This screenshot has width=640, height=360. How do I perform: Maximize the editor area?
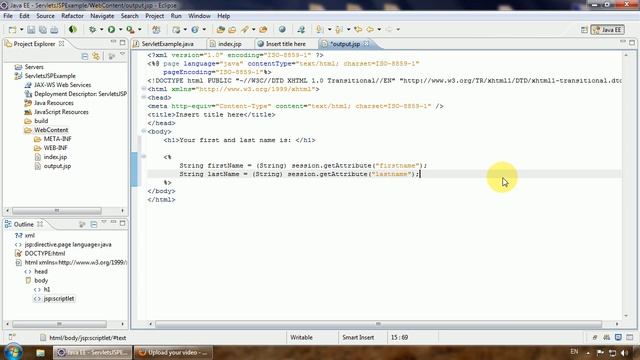pos(632,42)
